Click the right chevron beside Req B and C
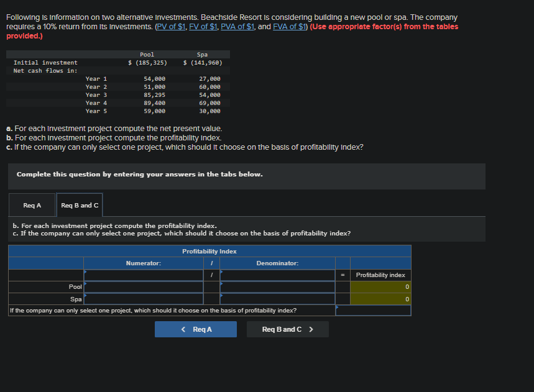 [x=311, y=329]
